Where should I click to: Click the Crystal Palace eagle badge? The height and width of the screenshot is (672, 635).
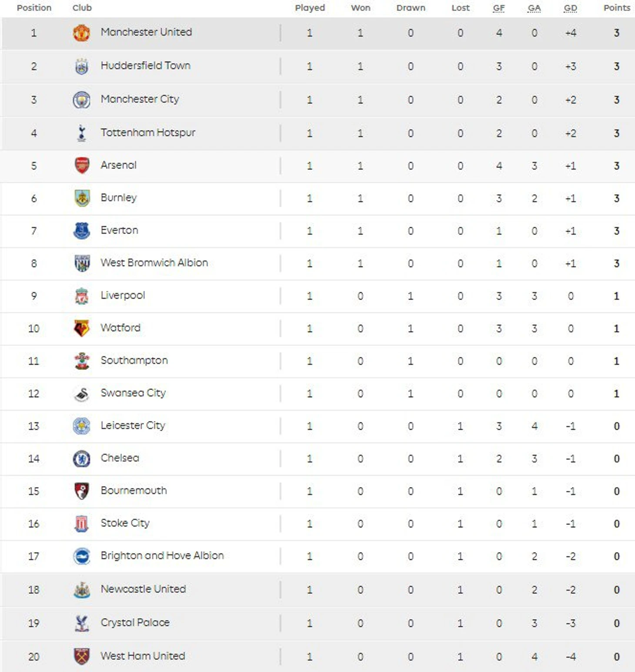click(x=81, y=623)
